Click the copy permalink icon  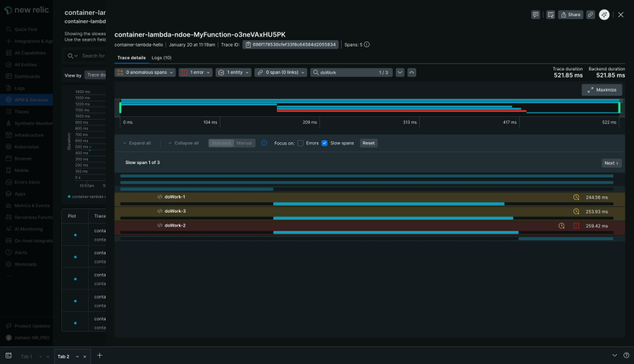pyautogui.click(x=590, y=14)
